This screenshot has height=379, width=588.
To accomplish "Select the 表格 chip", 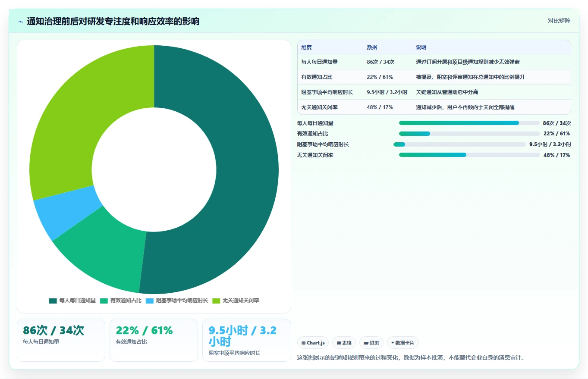I will [344, 343].
